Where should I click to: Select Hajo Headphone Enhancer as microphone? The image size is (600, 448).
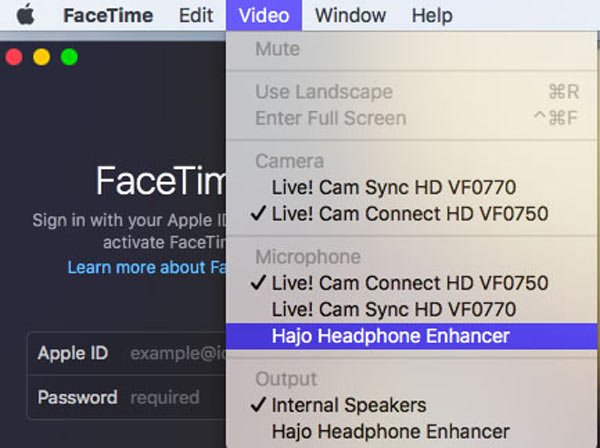pos(411,336)
